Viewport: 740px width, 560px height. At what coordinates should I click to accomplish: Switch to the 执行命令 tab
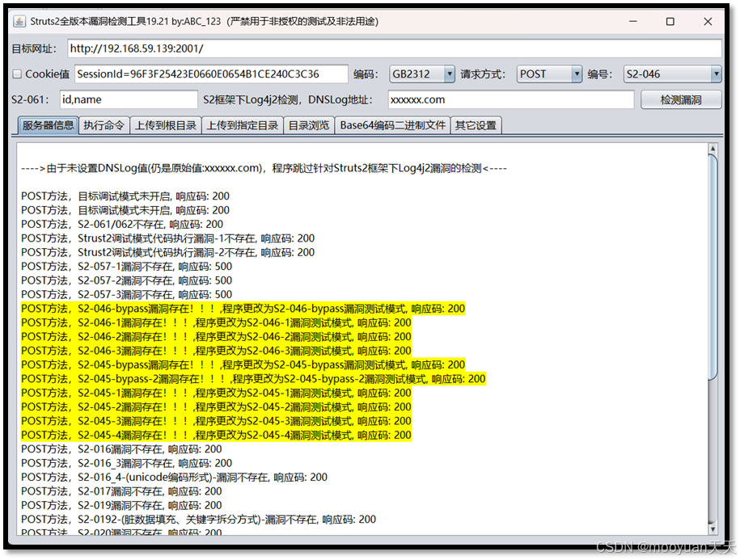point(104,125)
